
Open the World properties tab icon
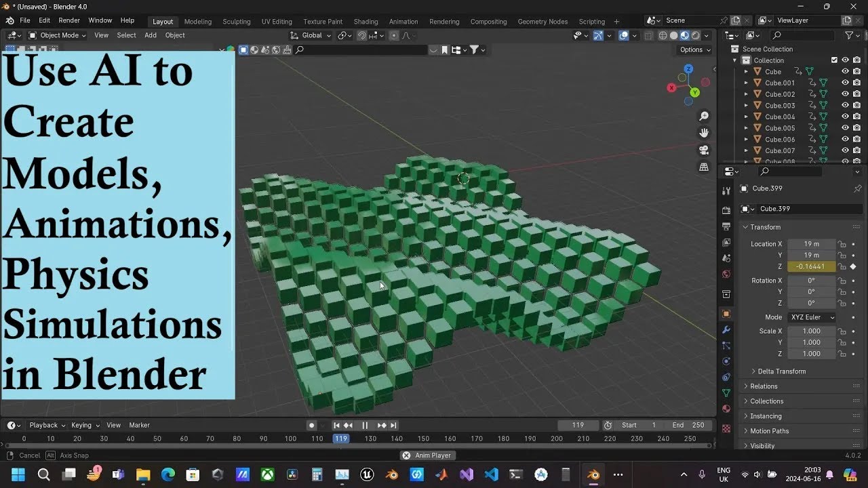point(726,274)
